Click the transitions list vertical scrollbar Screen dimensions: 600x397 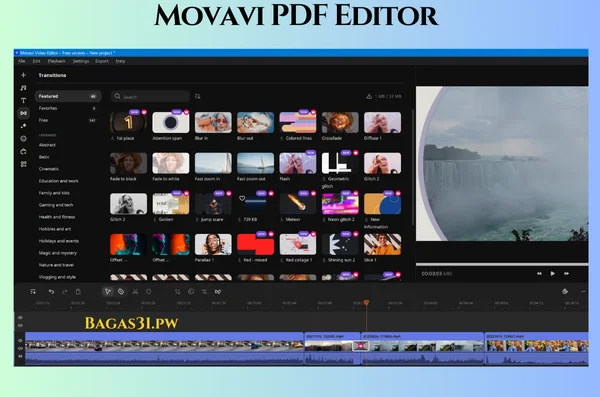coord(412,167)
